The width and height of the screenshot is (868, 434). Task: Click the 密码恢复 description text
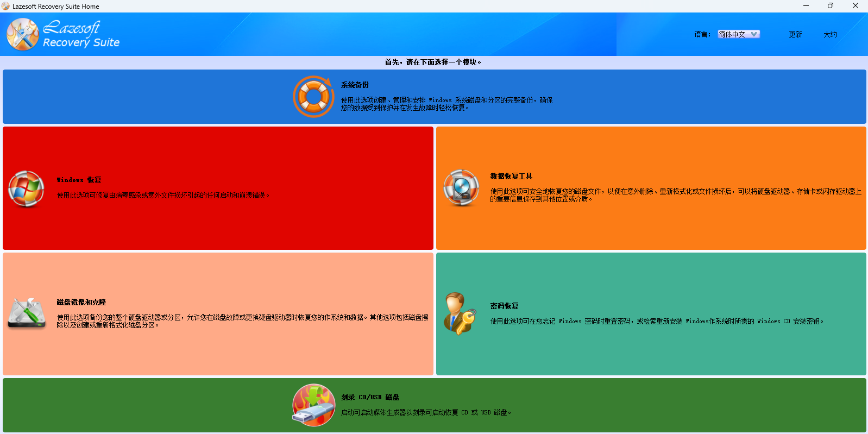tap(657, 321)
